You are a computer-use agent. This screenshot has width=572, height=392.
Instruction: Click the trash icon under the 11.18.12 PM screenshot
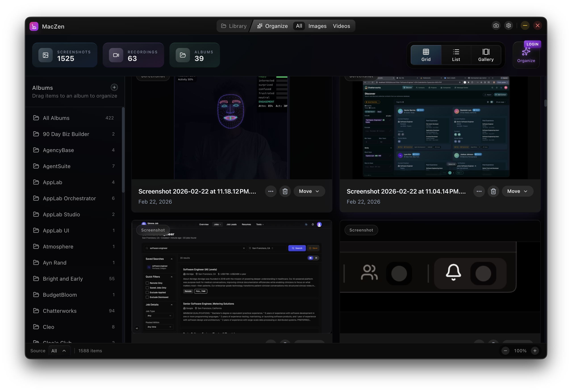[x=285, y=191]
